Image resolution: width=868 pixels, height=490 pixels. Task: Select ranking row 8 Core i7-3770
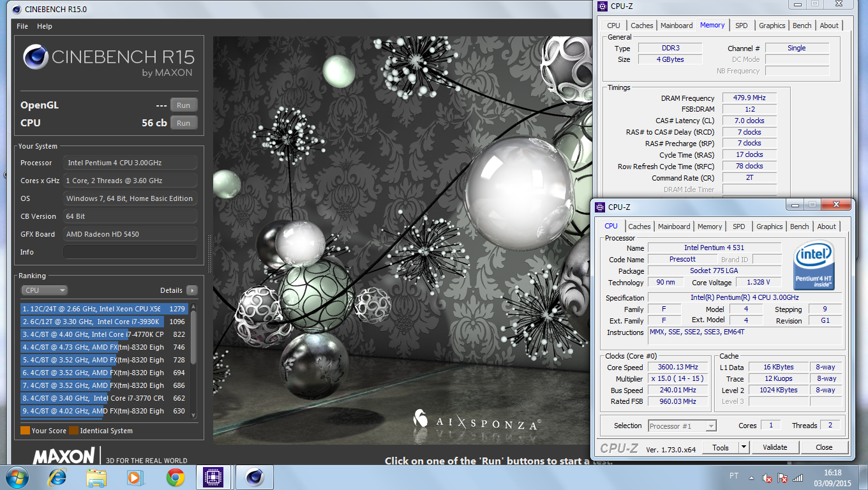(105, 398)
